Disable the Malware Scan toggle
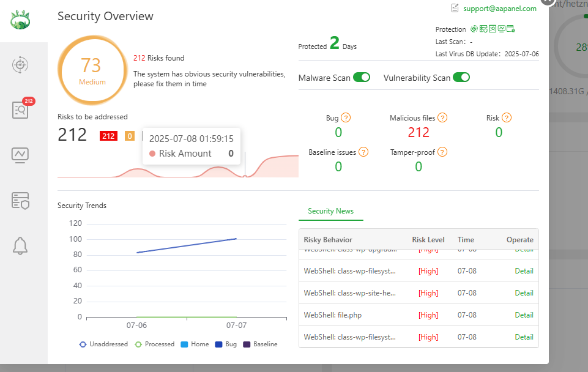Viewport: 588px width, 372px height. point(362,78)
